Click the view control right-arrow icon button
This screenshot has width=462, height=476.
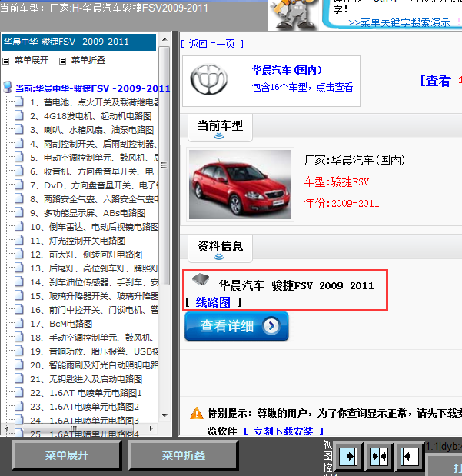coord(348,456)
